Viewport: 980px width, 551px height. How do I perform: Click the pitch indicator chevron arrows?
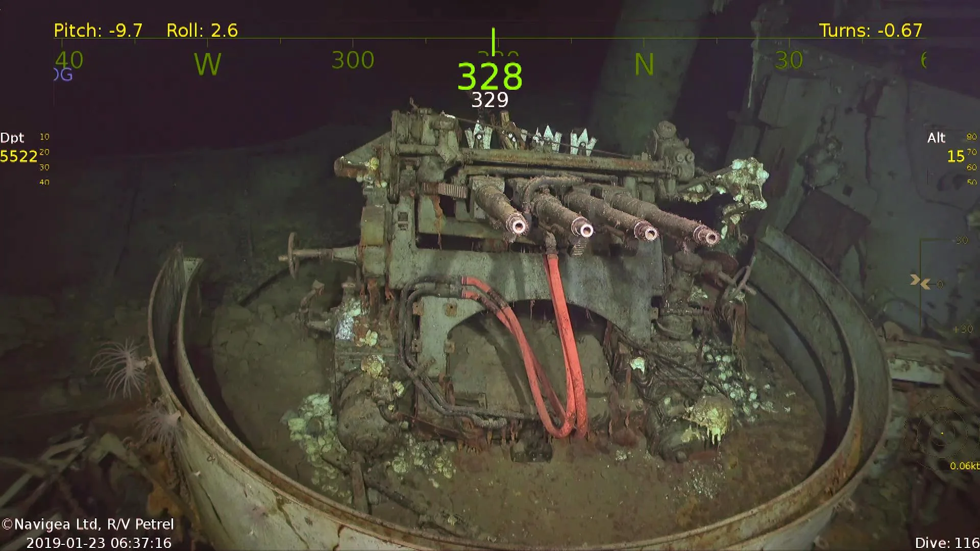point(920,282)
